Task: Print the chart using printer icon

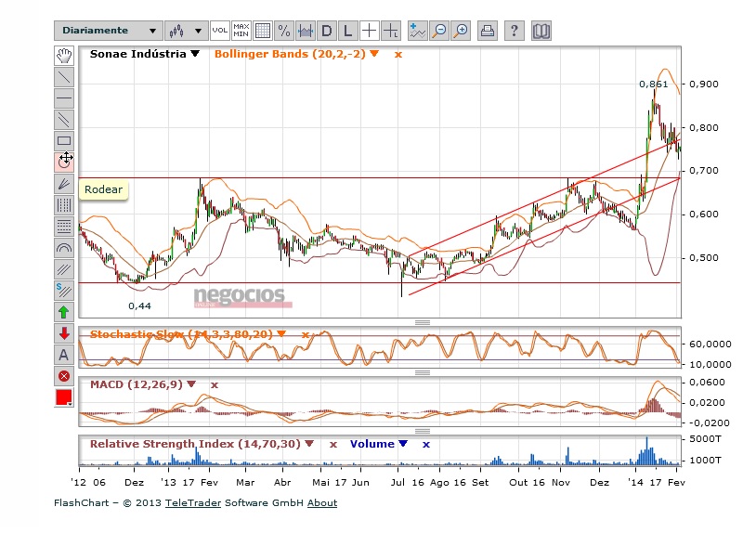Action: pyautogui.click(x=488, y=31)
